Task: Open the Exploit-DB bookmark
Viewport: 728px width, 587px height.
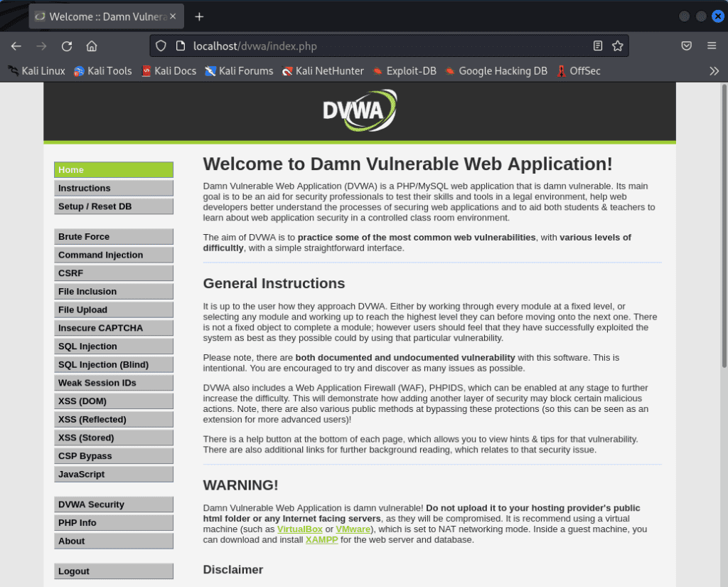Action: [405, 71]
